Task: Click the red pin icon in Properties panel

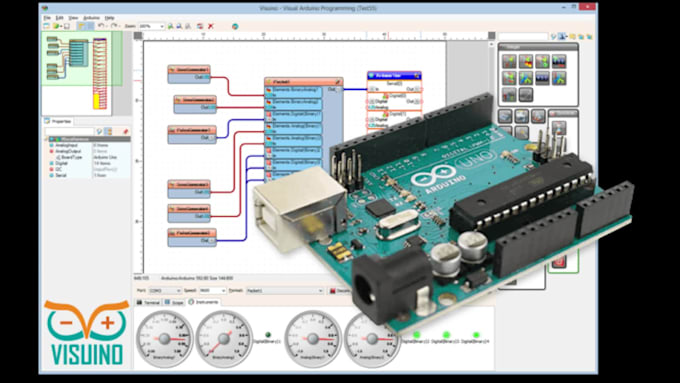Action: point(126,131)
